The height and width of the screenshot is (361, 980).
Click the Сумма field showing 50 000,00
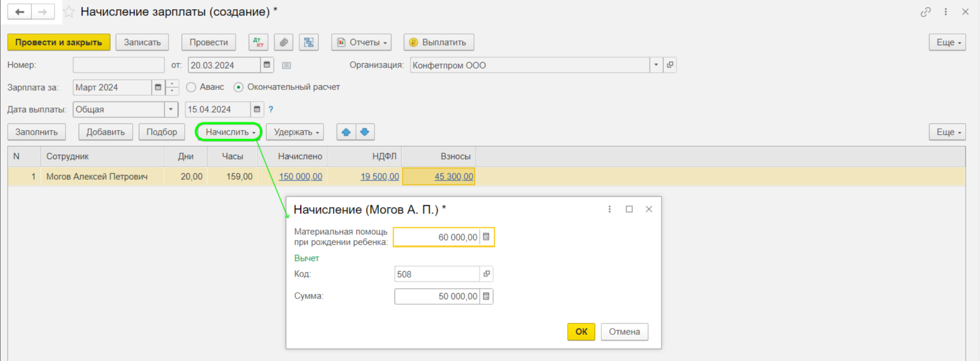(x=437, y=296)
